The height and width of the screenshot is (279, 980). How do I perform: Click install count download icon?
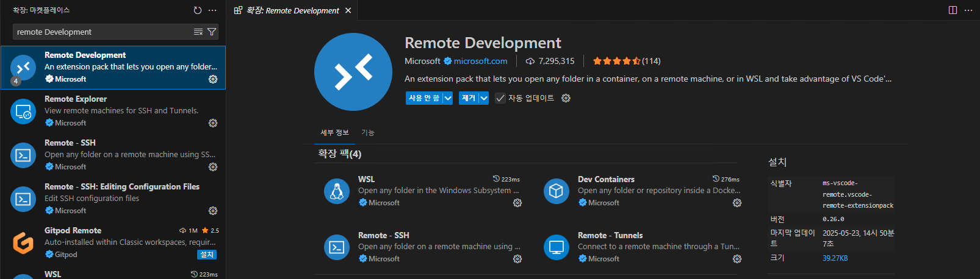(530, 61)
